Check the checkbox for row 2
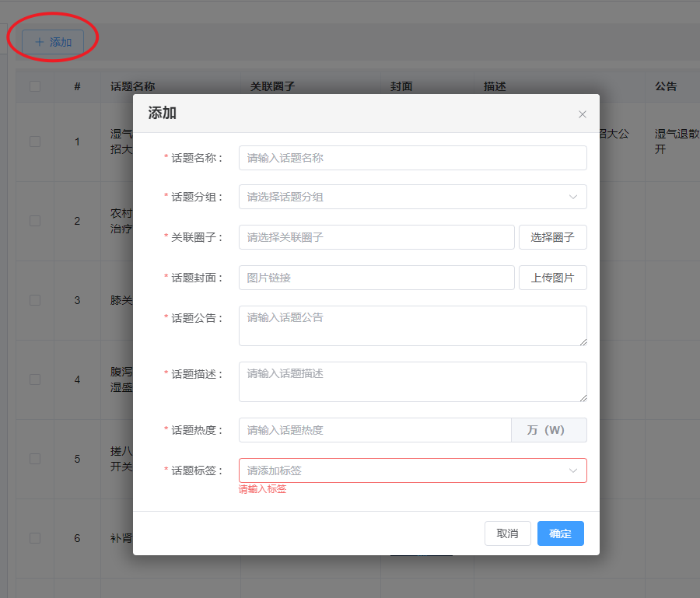The height and width of the screenshot is (598, 700). pos(35,221)
